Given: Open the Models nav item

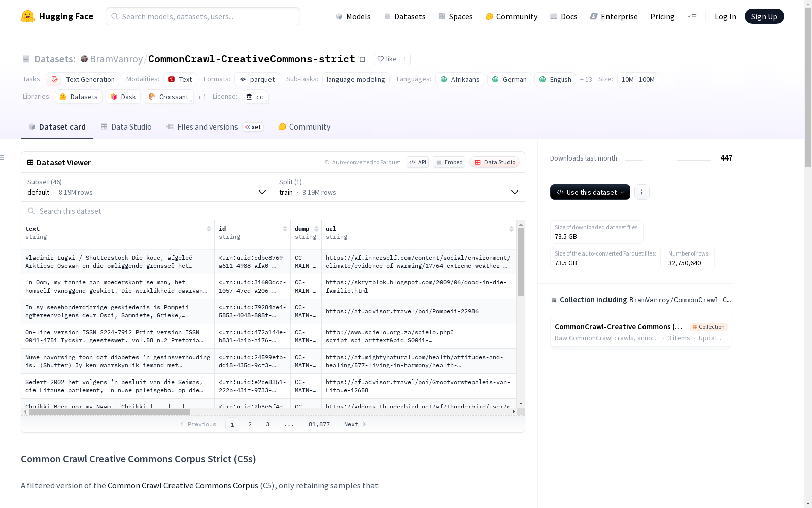Looking at the screenshot, I should [x=353, y=16].
